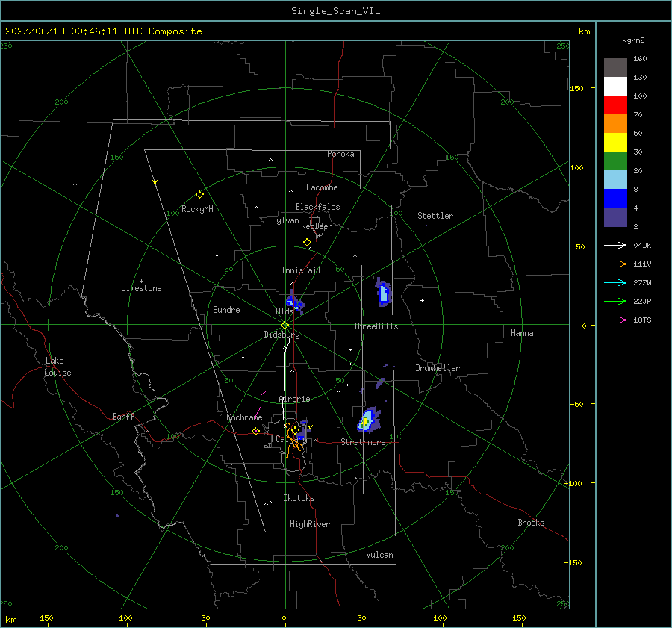
Task: Click the Lake Louise label
Action: pos(57,367)
